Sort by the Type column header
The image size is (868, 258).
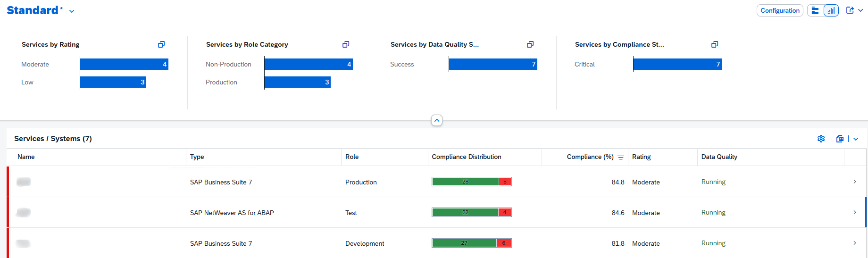coord(197,157)
